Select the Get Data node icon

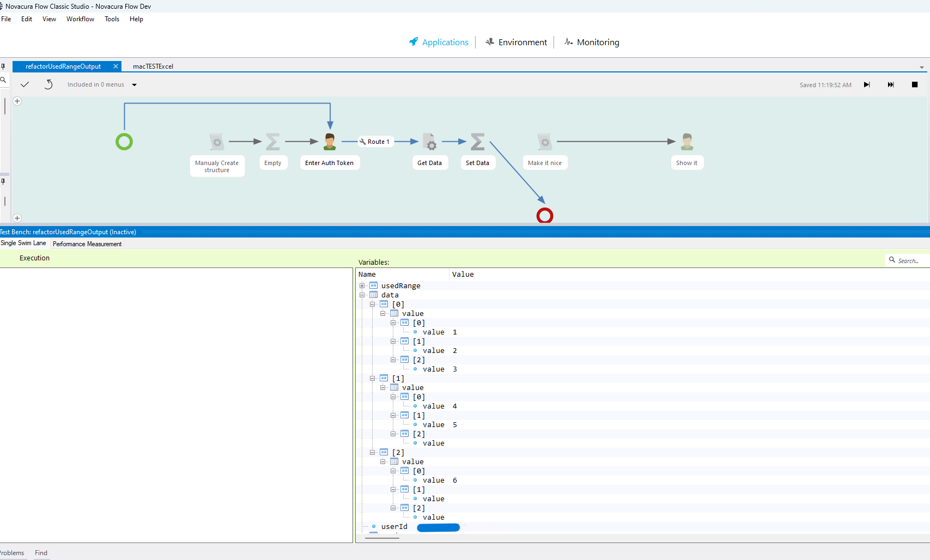[x=430, y=142]
